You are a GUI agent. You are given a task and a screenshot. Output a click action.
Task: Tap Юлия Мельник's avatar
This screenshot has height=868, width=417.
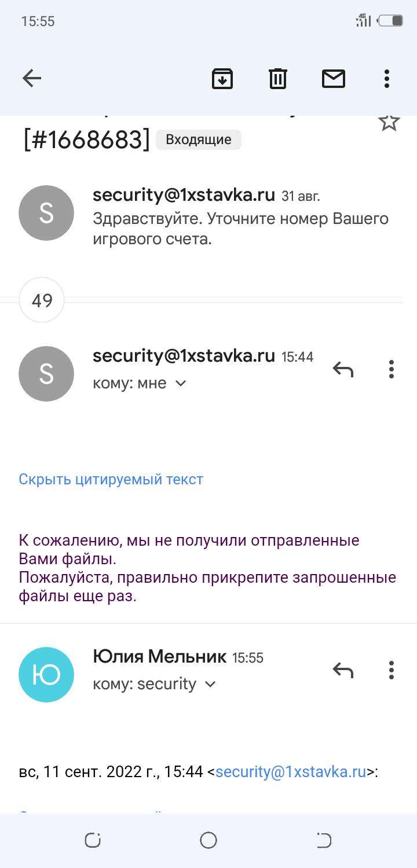pyautogui.click(x=46, y=675)
